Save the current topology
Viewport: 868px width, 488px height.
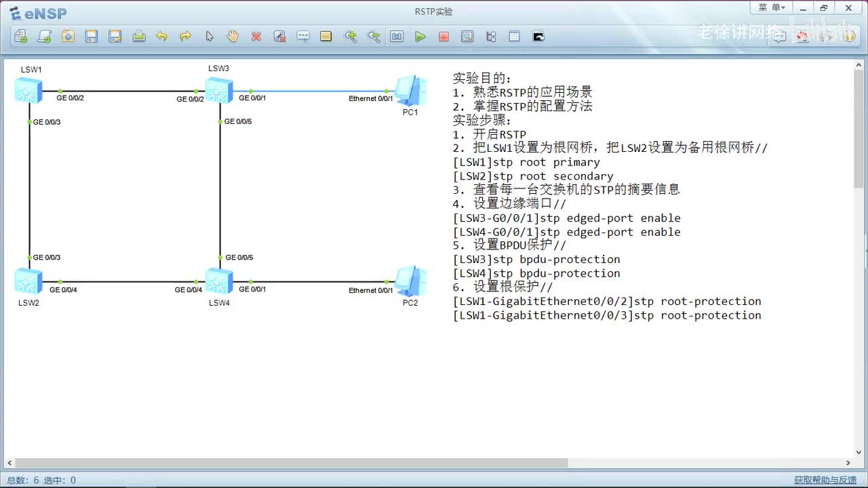(92, 37)
